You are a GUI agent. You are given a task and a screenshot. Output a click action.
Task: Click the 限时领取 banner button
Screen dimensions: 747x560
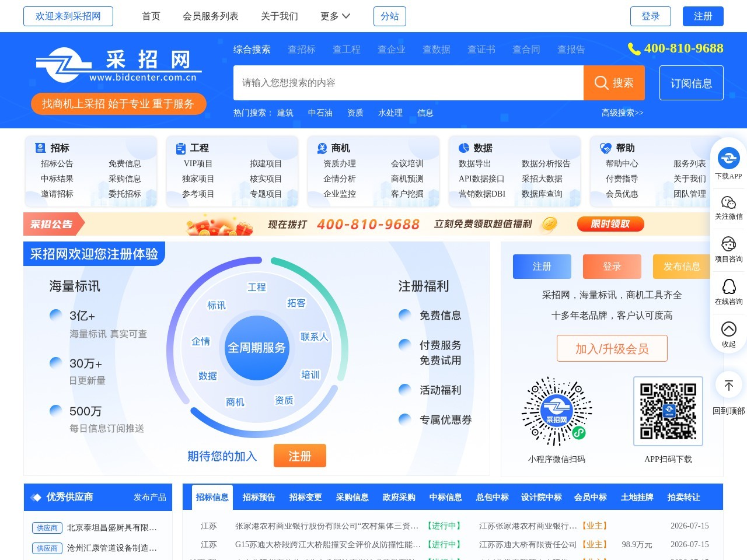tap(610, 224)
